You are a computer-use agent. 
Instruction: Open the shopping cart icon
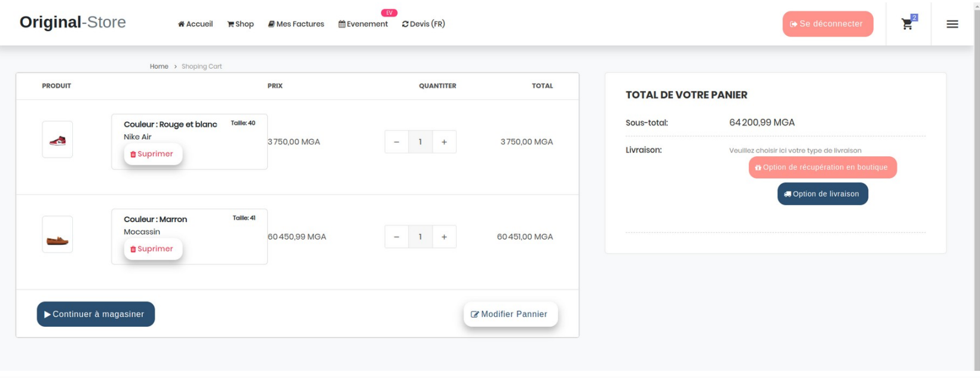pyautogui.click(x=907, y=24)
